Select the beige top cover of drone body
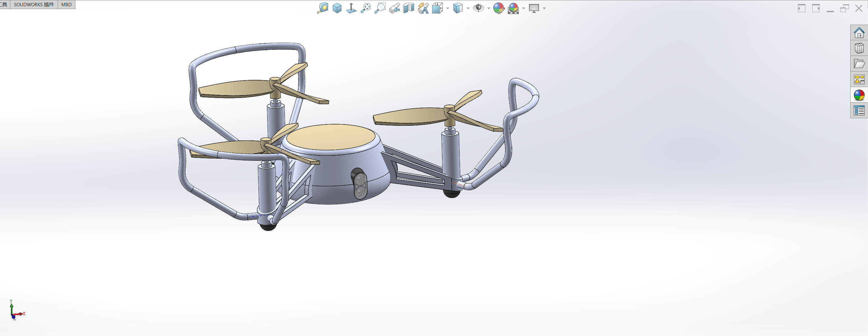The height and width of the screenshot is (336, 868). click(331, 137)
